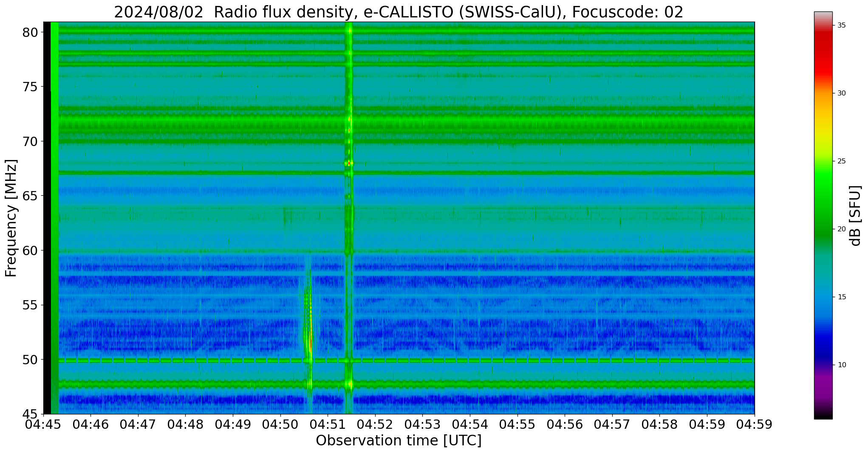This screenshot has width=868, height=453.
Task: Click the red burst peak near 68 MHz
Action: click(x=349, y=163)
